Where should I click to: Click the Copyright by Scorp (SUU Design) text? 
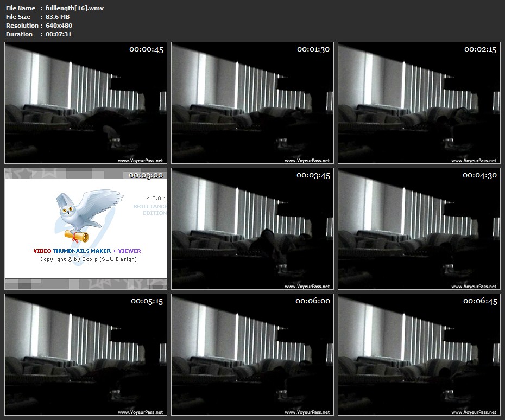[x=88, y=259]
